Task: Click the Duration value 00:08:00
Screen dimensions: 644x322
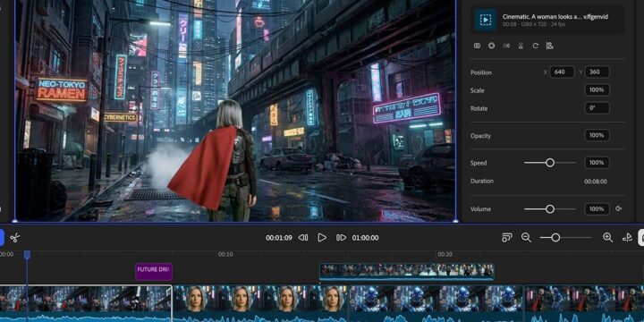Action: (596, 181)
